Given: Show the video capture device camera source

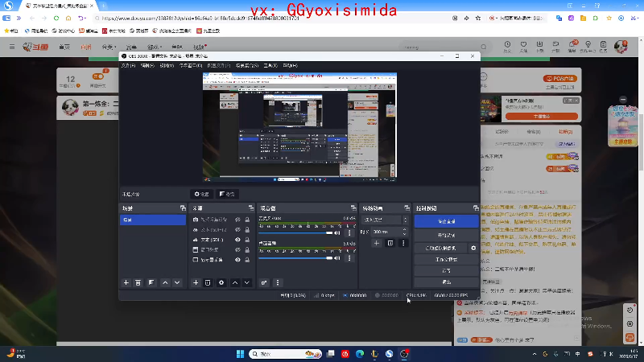Looking at the screenshot, I should click(x=237, y=220).
